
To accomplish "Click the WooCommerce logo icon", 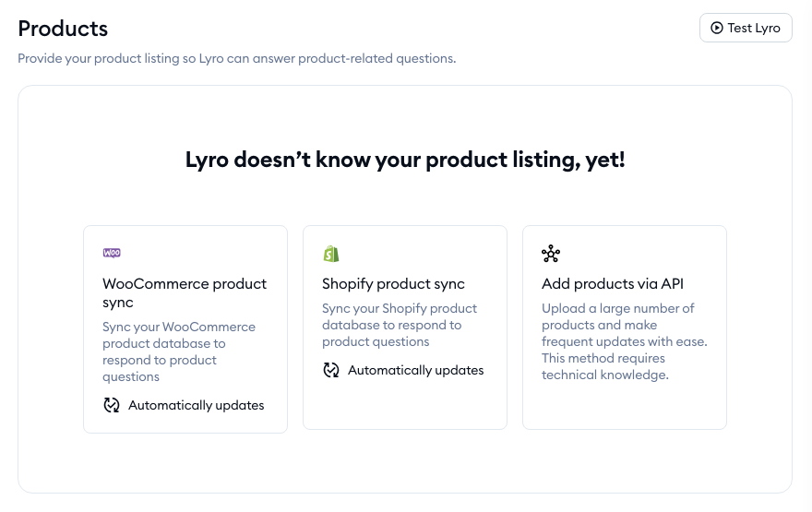I will click(112, 253).
